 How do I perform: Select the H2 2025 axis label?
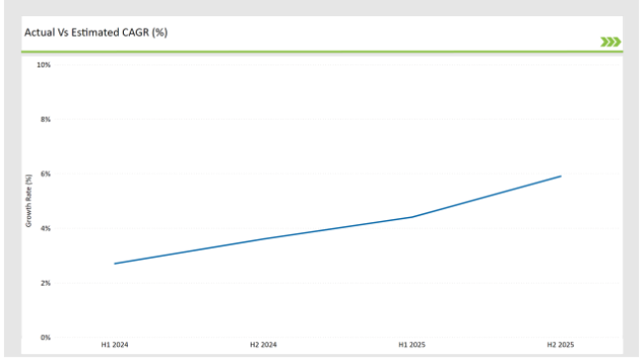coord(560,345)
